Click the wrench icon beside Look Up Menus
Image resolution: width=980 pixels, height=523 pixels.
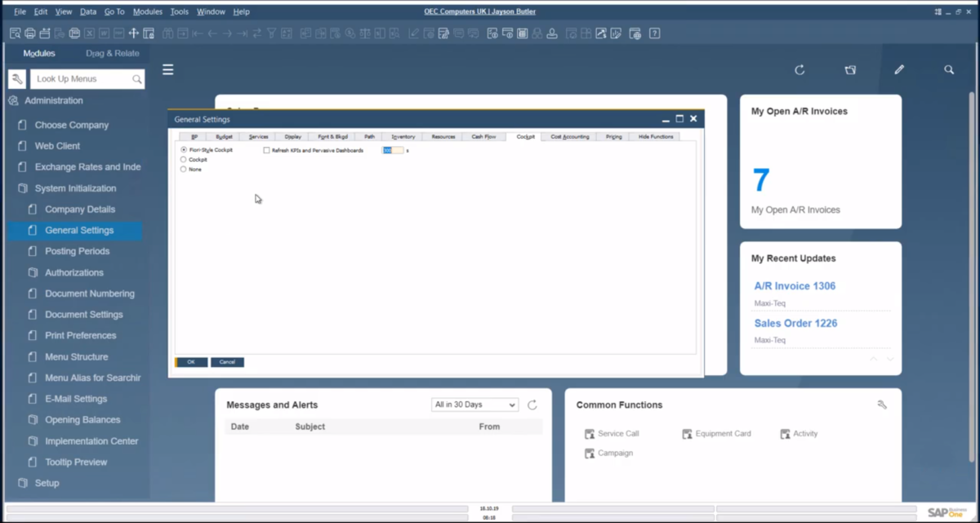(17, 79)
